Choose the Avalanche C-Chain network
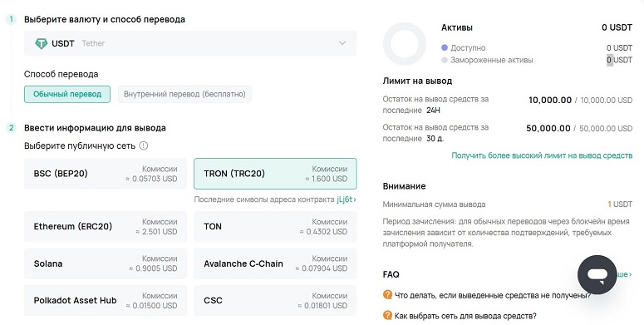Screen dimensions: 644x325 click(x=275, y=263)
